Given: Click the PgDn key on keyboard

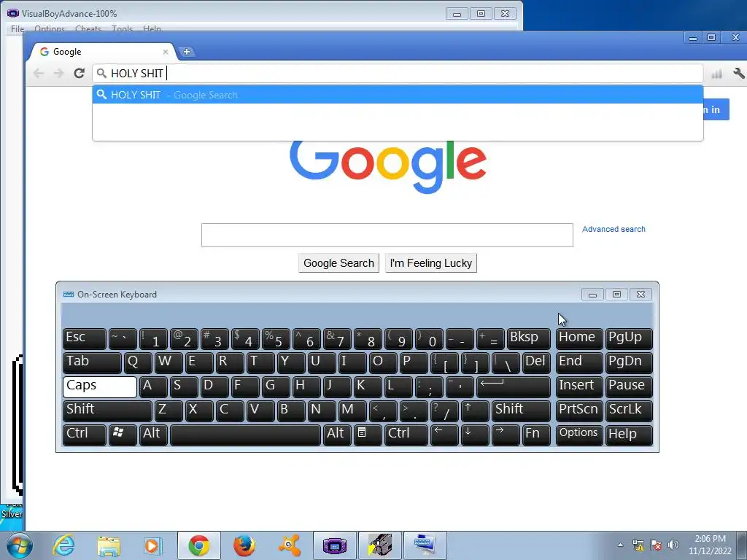Looking at the screenshot, I should tap(629, 362).
